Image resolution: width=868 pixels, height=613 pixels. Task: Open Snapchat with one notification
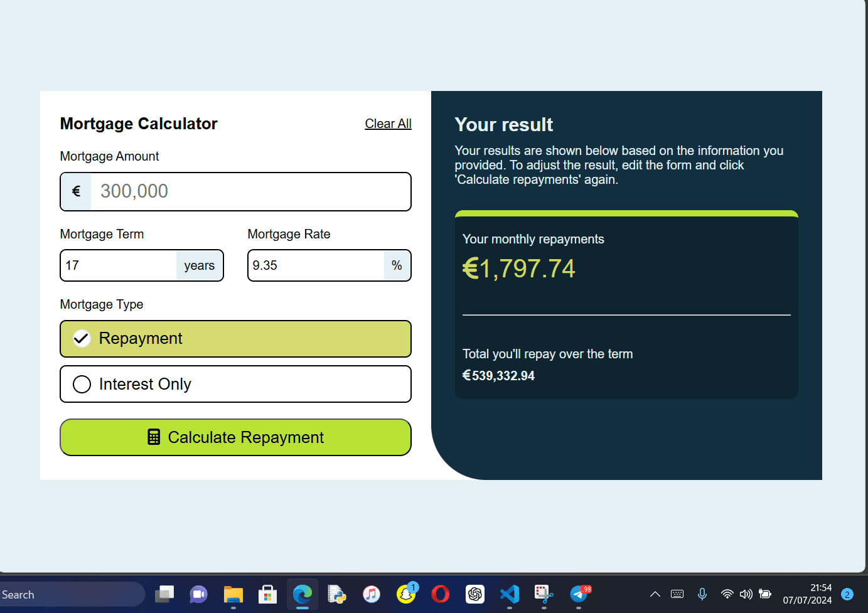click(x=406, y=594)
